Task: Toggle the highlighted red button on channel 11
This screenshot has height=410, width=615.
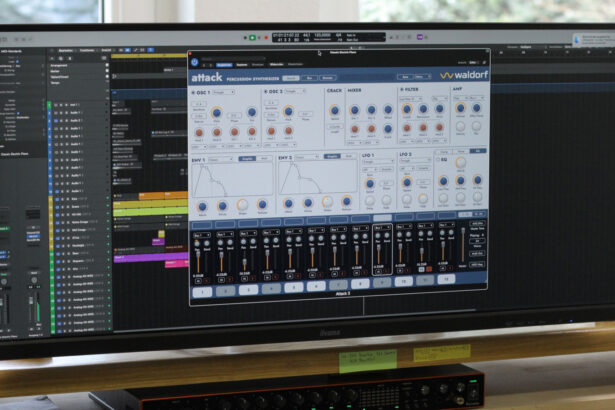Action: pyautogui.click(x=429, y=269)
